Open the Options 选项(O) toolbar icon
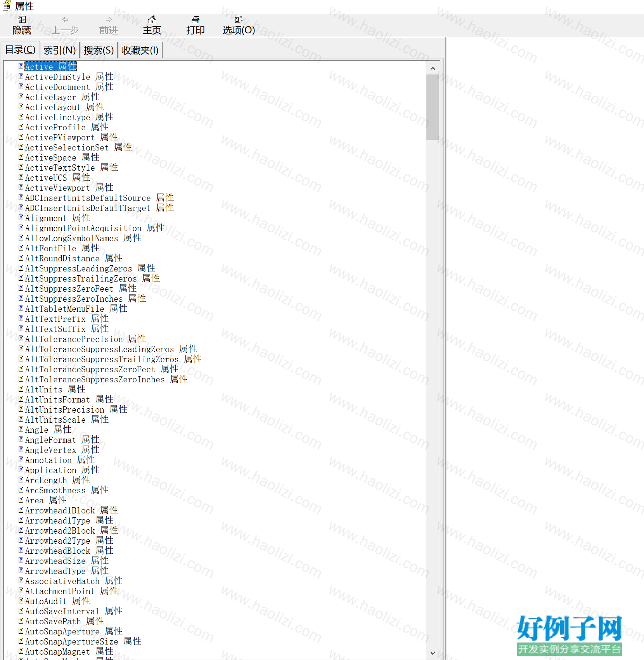Image resolution: width=644 pixels, height=660 pixels. pos(239,20)
